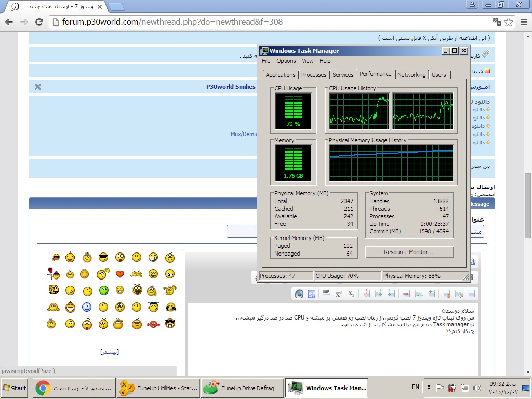
Task: Select the Performance tab
Action: pyautogui.click(x=376, y=74)
